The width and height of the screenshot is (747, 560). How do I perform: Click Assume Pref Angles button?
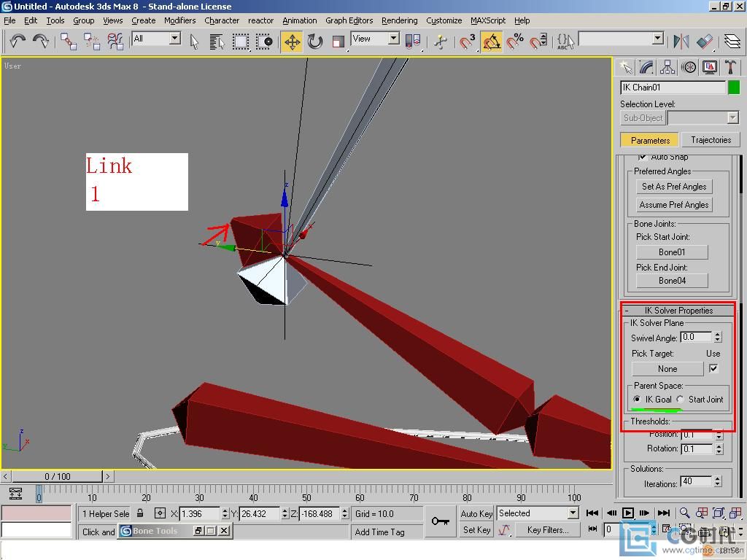(x=674, y=205)
